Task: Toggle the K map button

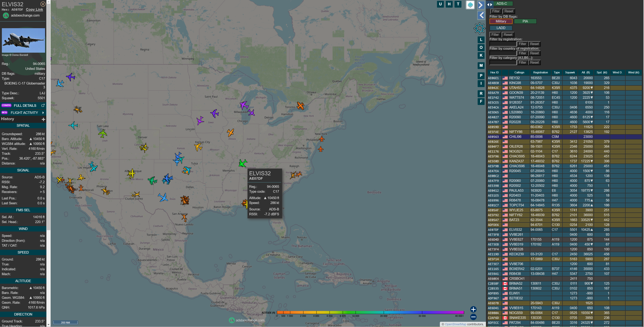Action: point(481,56)
